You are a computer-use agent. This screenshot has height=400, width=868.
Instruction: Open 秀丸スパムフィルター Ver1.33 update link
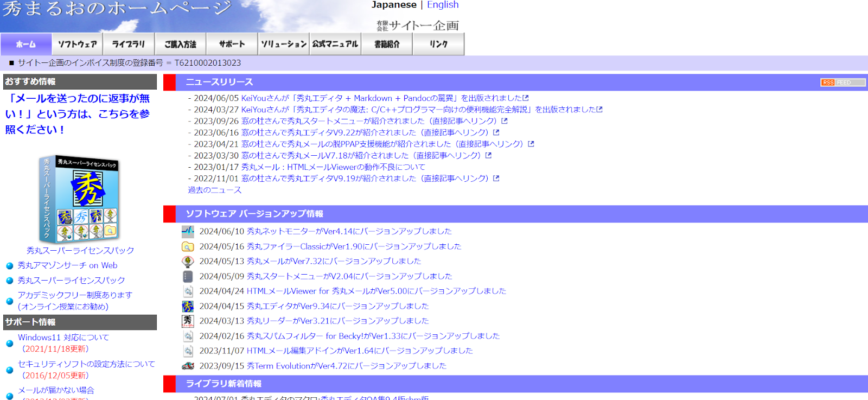click(373, 336)
